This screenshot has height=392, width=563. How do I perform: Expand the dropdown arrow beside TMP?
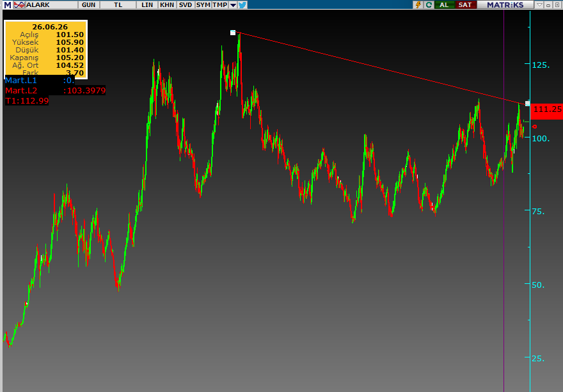pos(233,4)
